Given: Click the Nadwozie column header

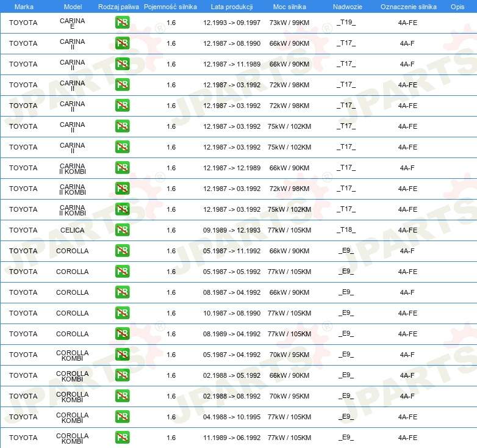Looking at the screenshot, I should pos(348,7).
